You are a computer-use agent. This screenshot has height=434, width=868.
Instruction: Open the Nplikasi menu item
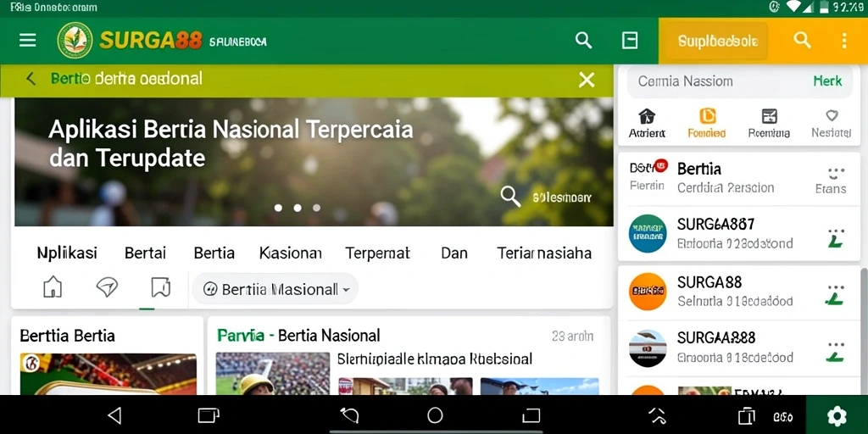67,253
